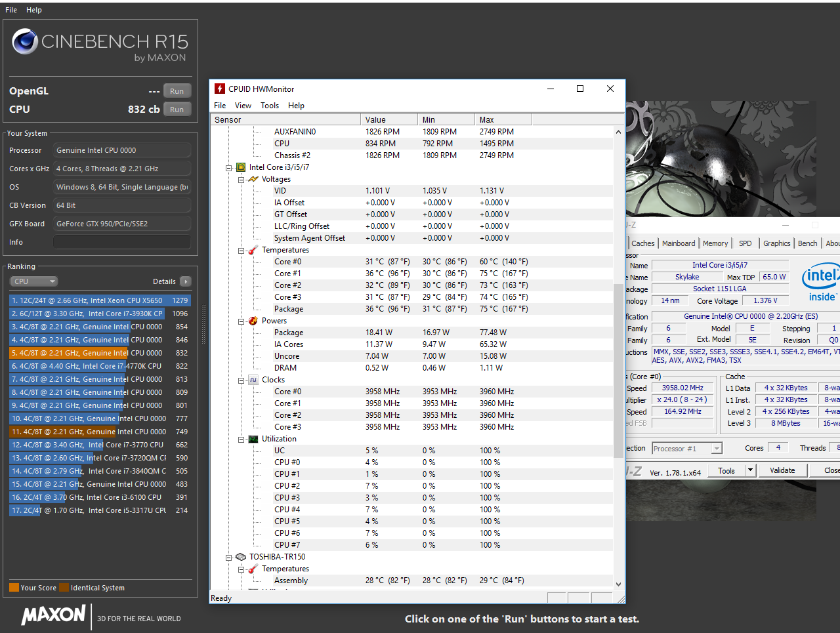Select the VID voltage row in HWMonitor
The image size is (840, 633).
[412, 191]
